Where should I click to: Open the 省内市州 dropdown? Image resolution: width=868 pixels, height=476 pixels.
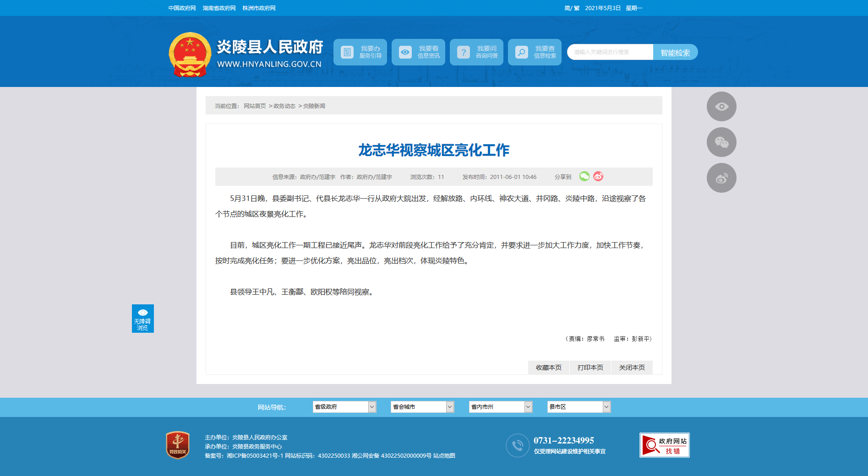[501, 407]
